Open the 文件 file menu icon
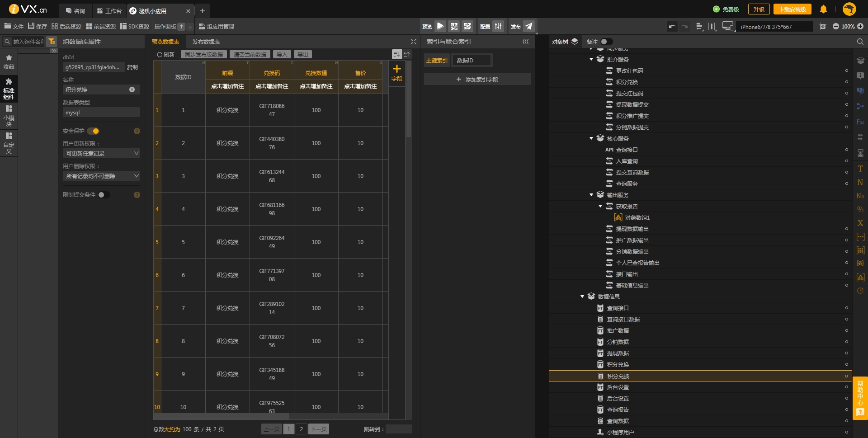This screenshot has width=868, height=438. [8, 26]
